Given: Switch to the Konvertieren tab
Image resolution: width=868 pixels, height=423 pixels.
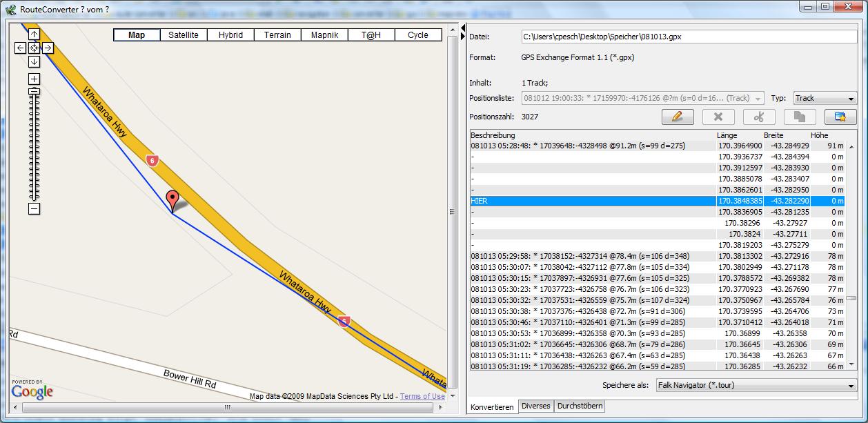Looking at the screenshot, I should pos(492,406).
